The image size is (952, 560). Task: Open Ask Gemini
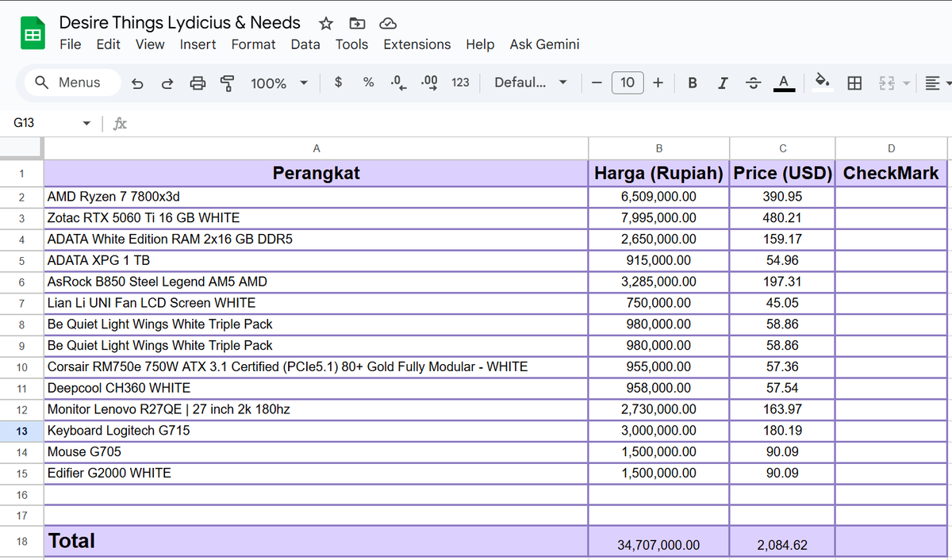[544, 44]
